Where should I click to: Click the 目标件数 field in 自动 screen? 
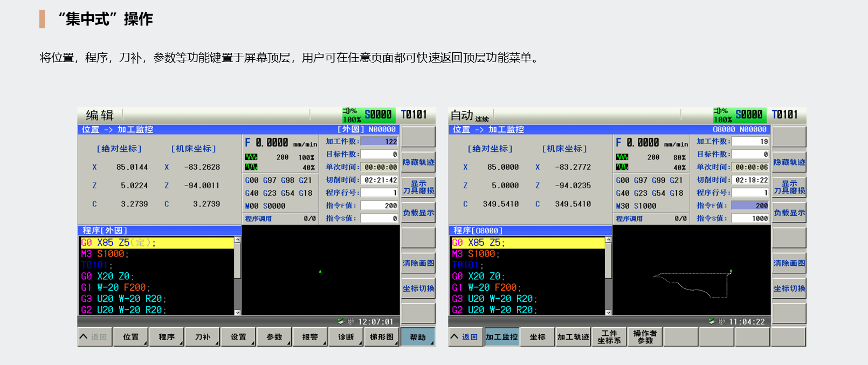(x=750, y=154)
